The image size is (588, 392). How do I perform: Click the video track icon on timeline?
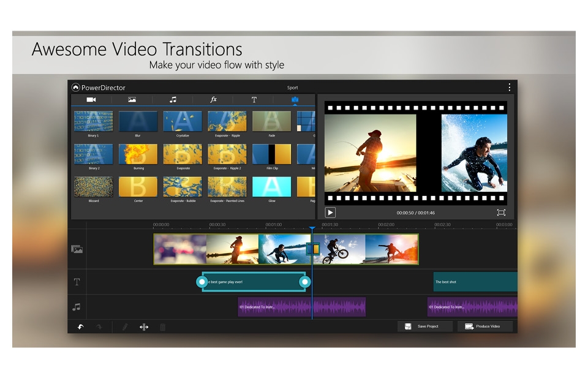(77, 249)
